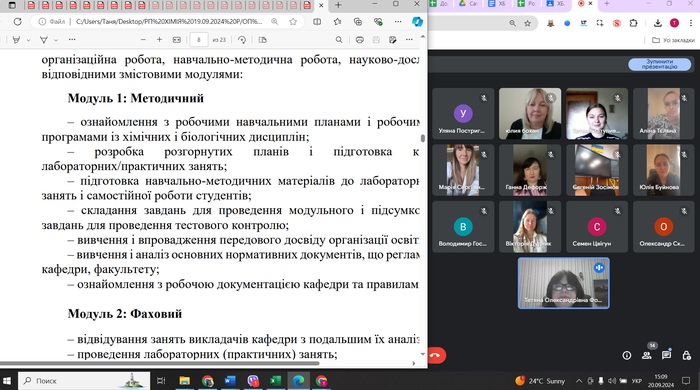
Task: Open Edge settings and more menu
Action: [398, 21]
